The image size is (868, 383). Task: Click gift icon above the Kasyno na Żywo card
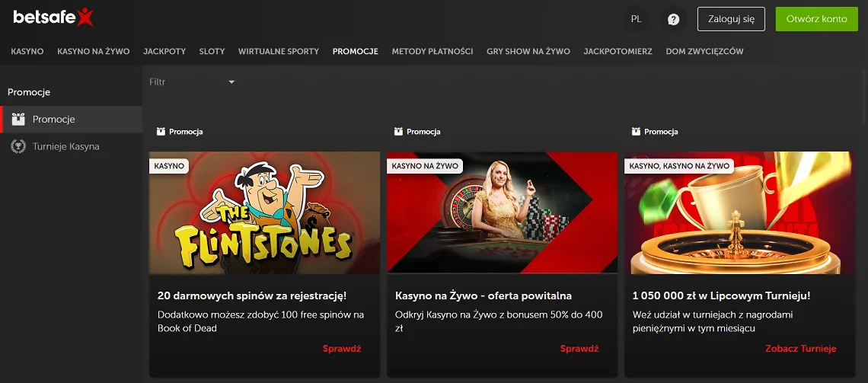tap(398, 132)
